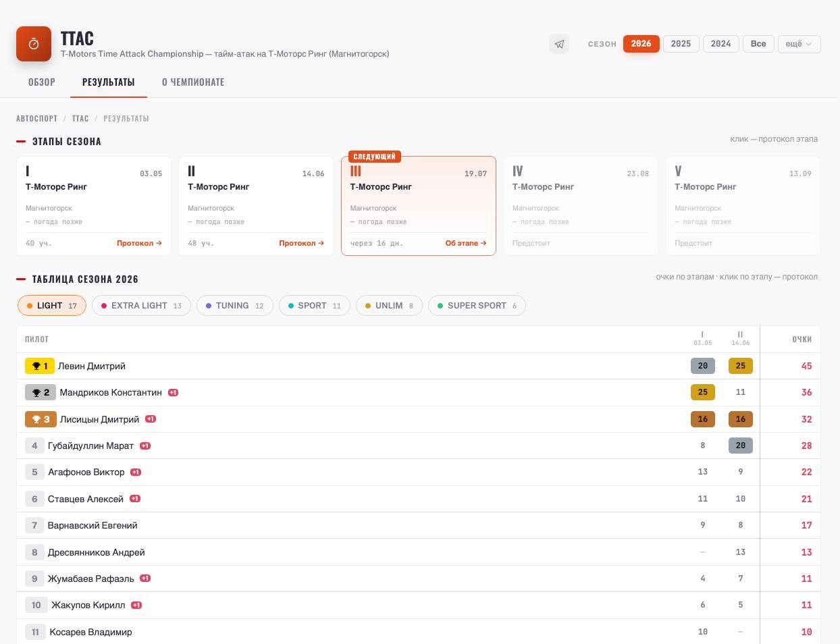Switch to the РЕЗУЛЬТАТЫ tab
The height and width of the screenshot is (644, 840).
(109, 82)
